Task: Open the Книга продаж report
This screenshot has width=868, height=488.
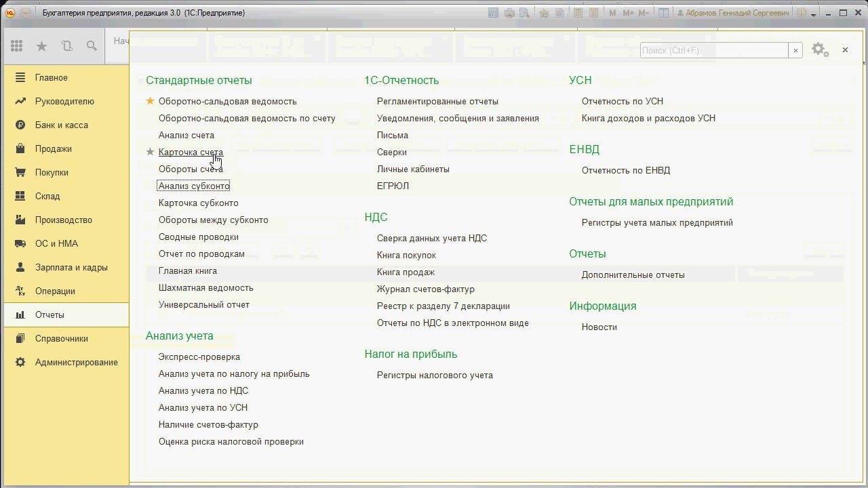Action: [x=406, y=272]
